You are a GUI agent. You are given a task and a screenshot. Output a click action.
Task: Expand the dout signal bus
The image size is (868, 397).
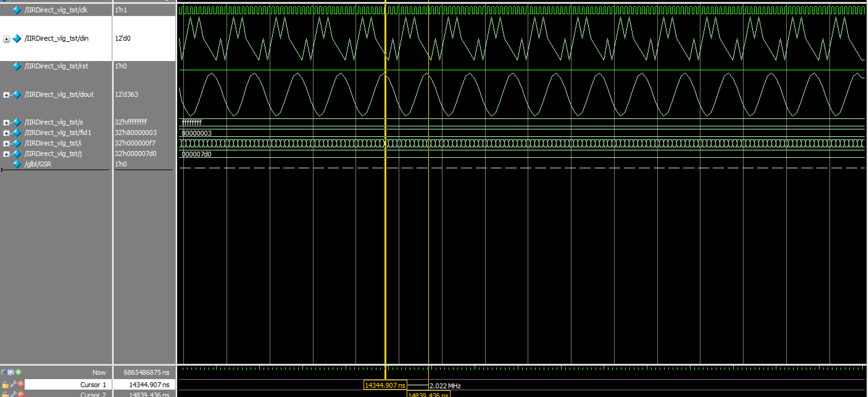point(6,95)
